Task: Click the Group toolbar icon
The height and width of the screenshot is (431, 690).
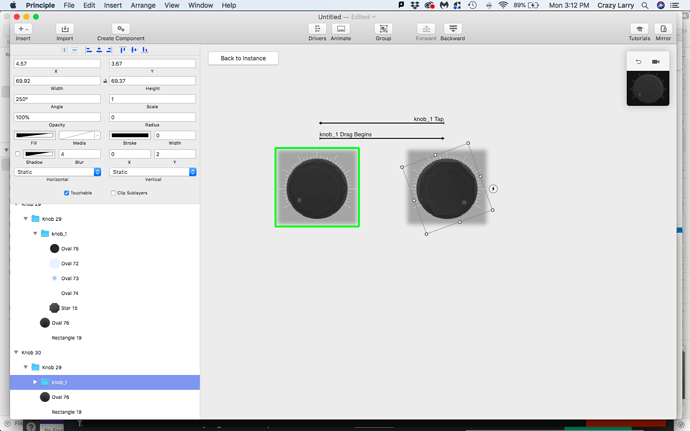Action: click(x=383, y=29)
